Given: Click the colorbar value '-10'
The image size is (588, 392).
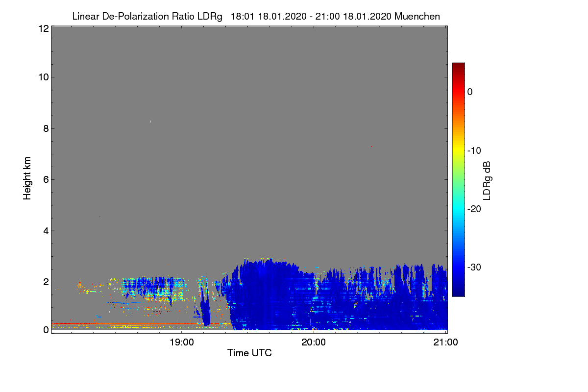Looking at the screenshot, I should coord(473,150).
